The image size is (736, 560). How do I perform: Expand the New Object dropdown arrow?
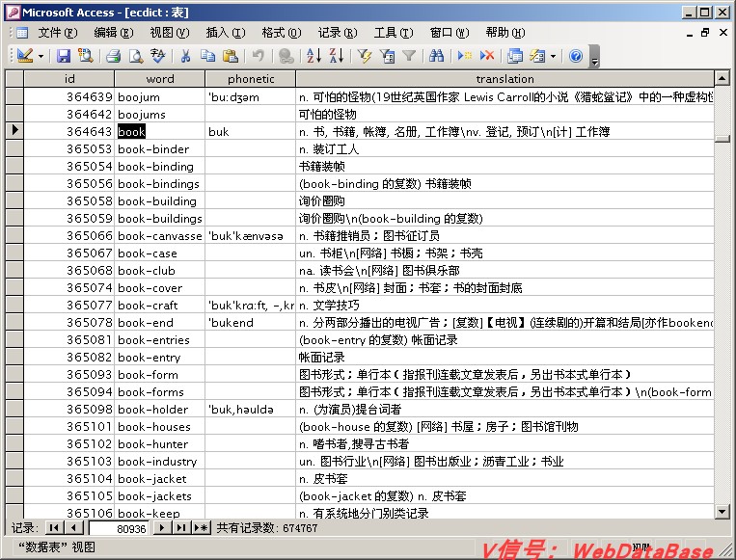tap(553, 56)
